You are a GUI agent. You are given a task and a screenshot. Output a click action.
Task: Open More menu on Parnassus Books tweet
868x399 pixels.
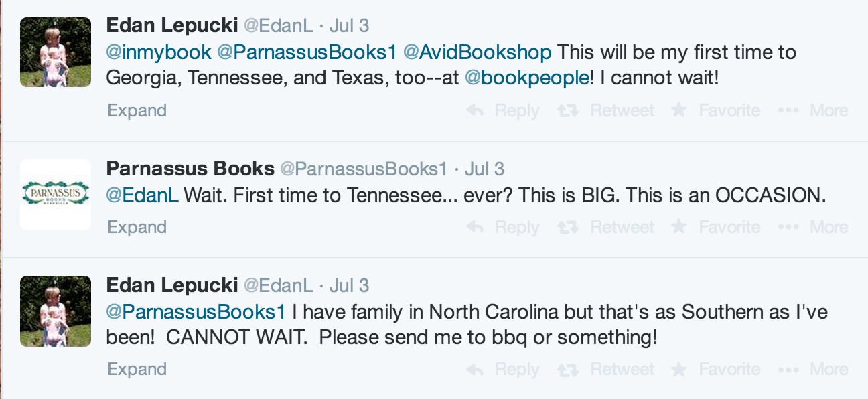[789, 227]
